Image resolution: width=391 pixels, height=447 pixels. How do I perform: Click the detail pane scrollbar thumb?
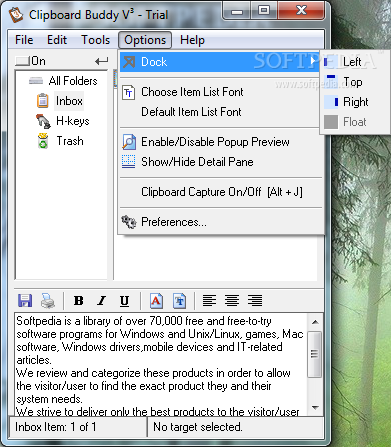click(x=315, y=354)
